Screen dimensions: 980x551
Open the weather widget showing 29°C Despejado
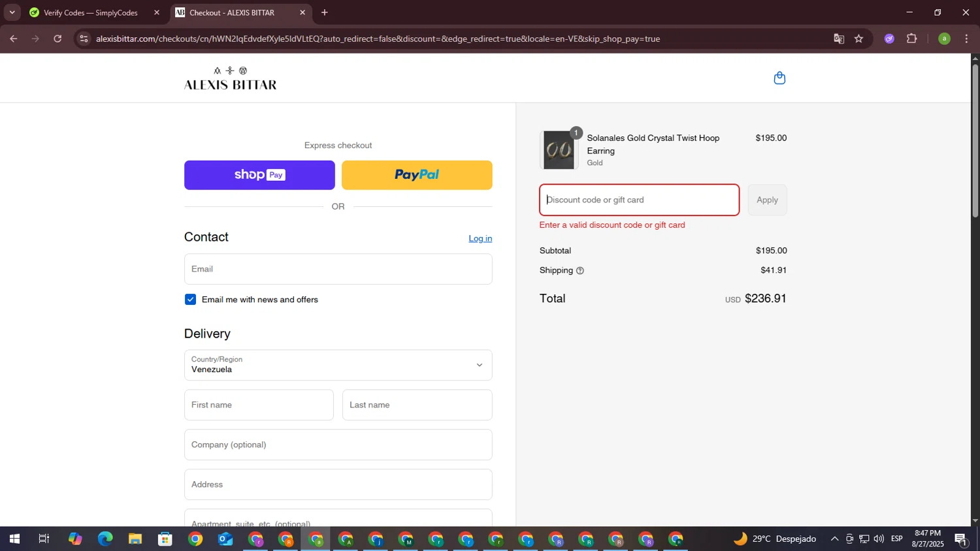click(775, 539)
